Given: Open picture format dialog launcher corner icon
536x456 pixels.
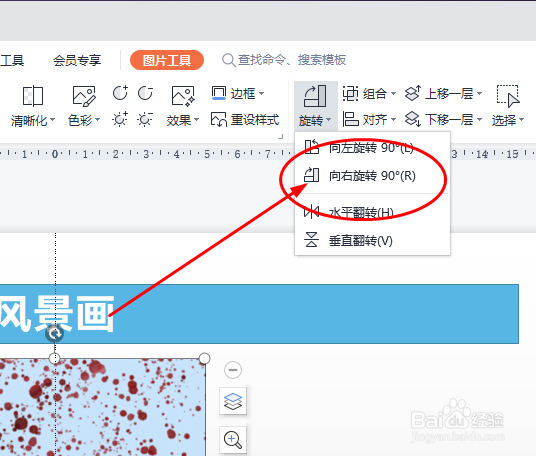Looking at the screenshot, I should [x=281, y=137].
